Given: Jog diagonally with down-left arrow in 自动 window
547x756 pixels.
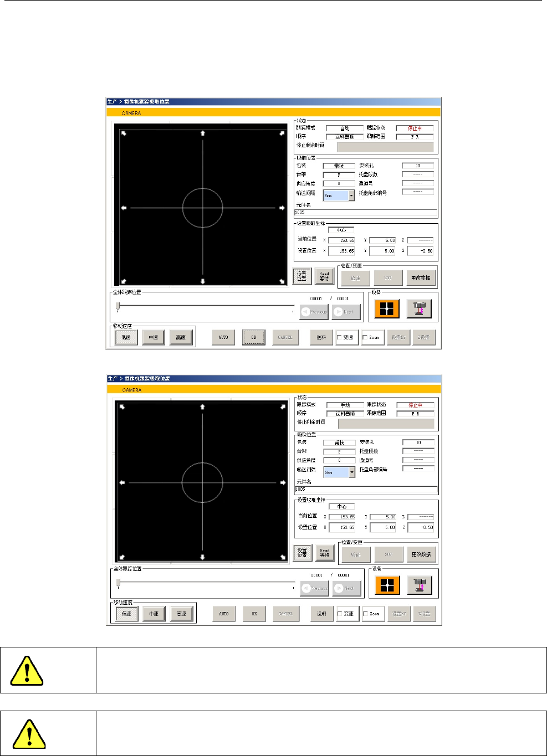Looking at the screenshot, I should (124, 281).
